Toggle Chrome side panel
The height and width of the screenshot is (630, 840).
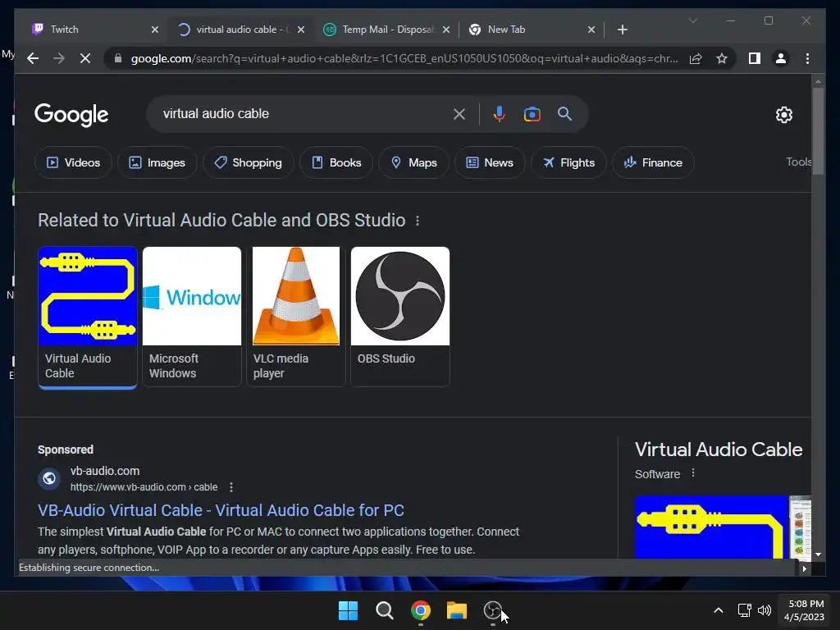click(x=755, y=58)
